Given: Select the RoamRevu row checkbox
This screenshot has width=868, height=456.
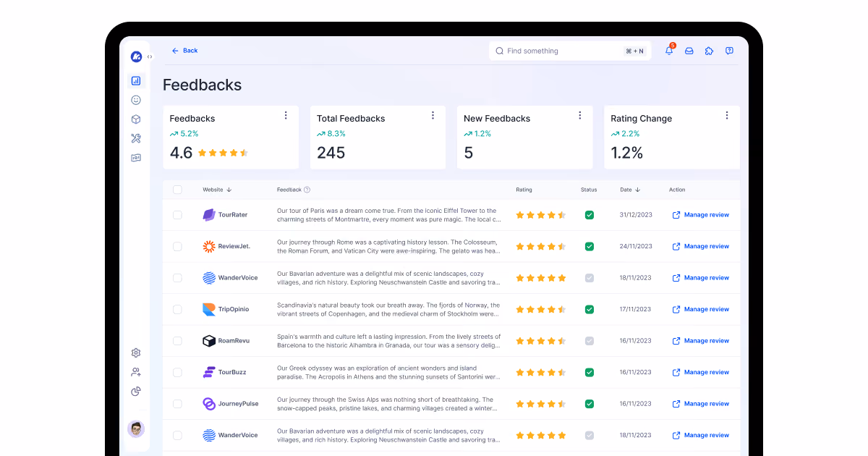Looking at the screenshot, I should pyautogui.click(x=177, y=341).
